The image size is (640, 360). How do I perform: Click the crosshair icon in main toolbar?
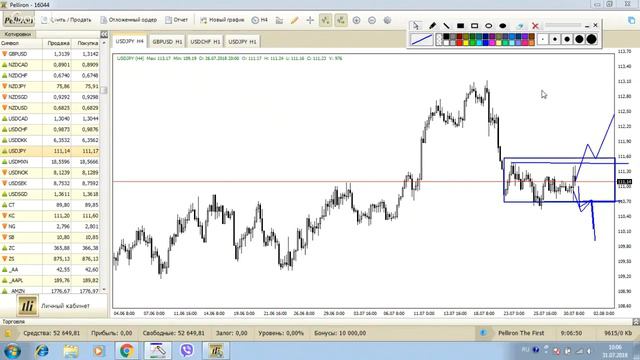click(x=310, y=20)
